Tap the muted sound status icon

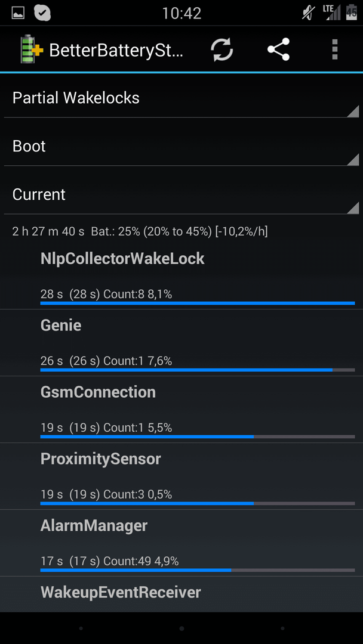(x=308, y=13)
